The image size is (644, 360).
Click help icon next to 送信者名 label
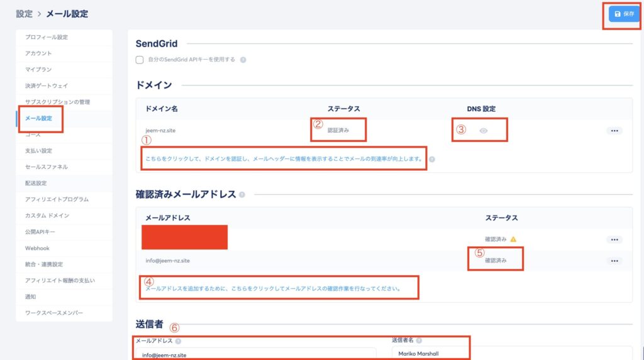[x=419, y=341]
